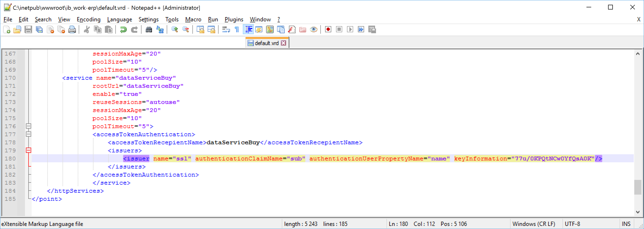The width and height of the screenshot is (644, 229).
Task: Collapse the fold at line 176
Action: (x=29, y=126)
